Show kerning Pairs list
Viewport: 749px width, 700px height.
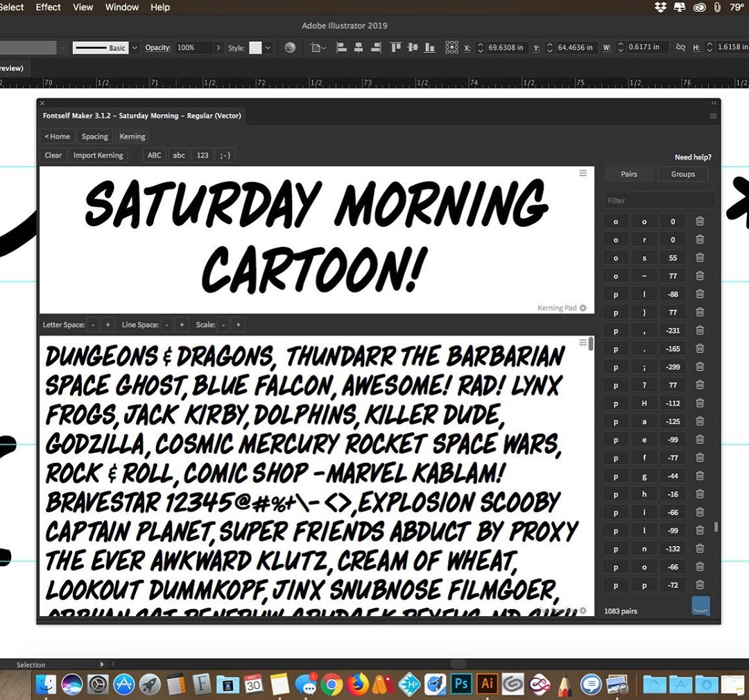(629, 174)
